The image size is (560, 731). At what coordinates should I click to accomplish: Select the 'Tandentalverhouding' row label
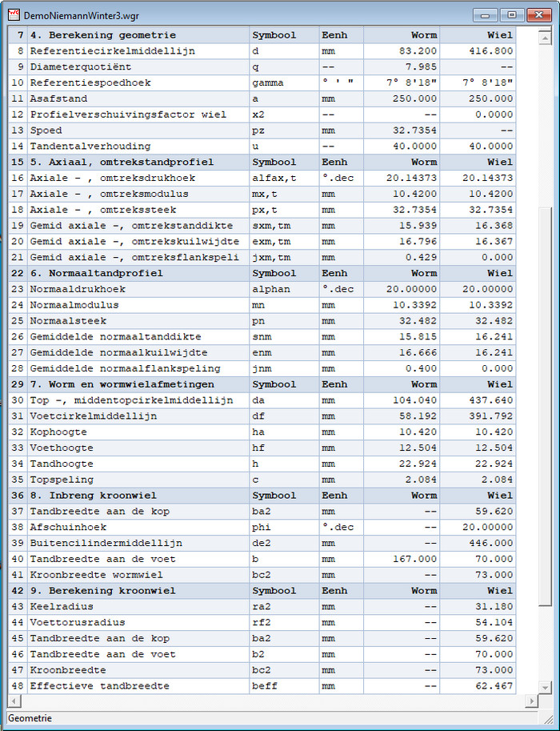(90, 146)
